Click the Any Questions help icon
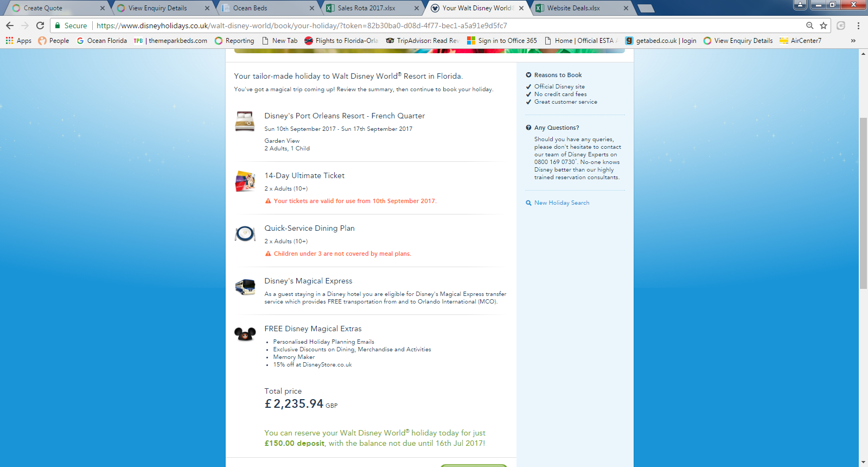 pos(528,128)
